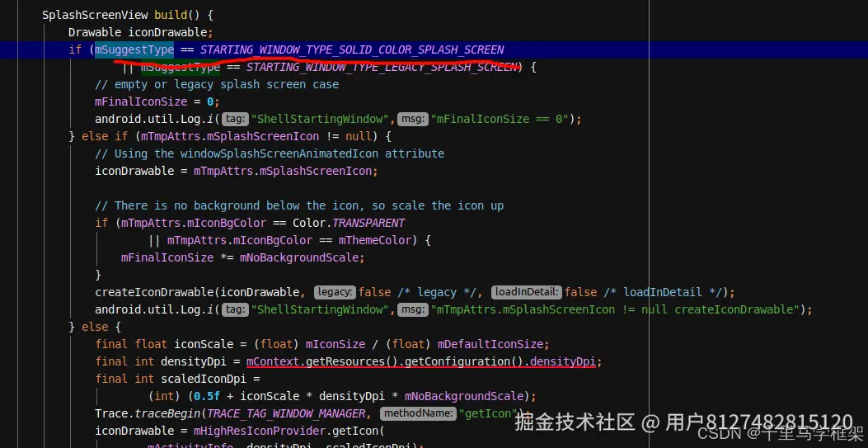868x448 pixels.
Task: Click the 'tag:' hint on the createIconDrawable log line
Action: [235, 309]
